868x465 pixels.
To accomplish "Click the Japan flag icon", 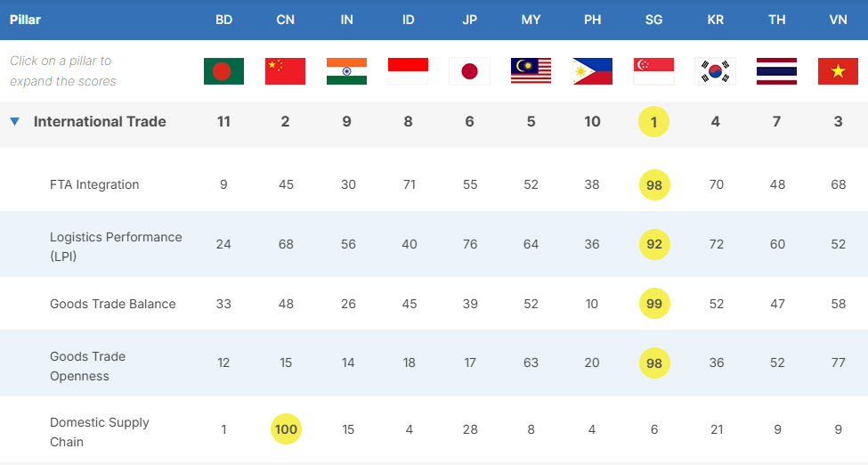I will 469,71.
